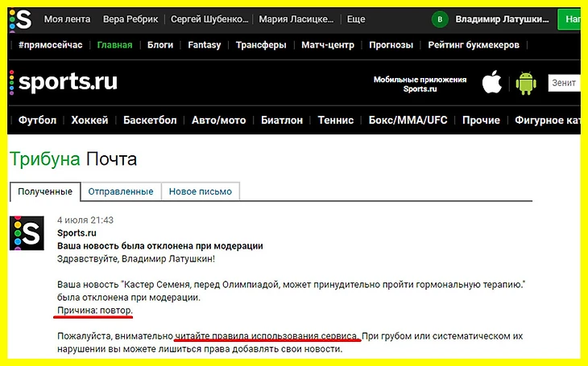Open Владимир Латушкин profile name
The image size is (588, 366).
pos(502,19)
